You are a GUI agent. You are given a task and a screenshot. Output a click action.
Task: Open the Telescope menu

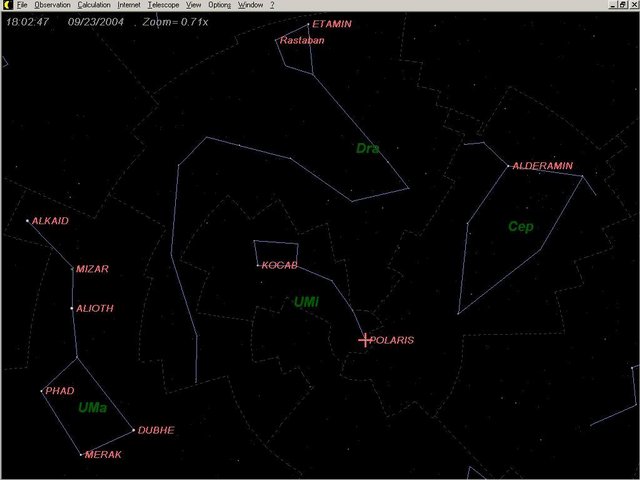164,5
